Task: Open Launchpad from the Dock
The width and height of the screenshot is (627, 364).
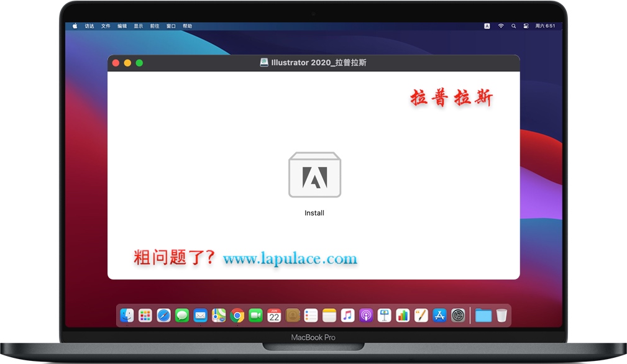Action: coord(145,315)
